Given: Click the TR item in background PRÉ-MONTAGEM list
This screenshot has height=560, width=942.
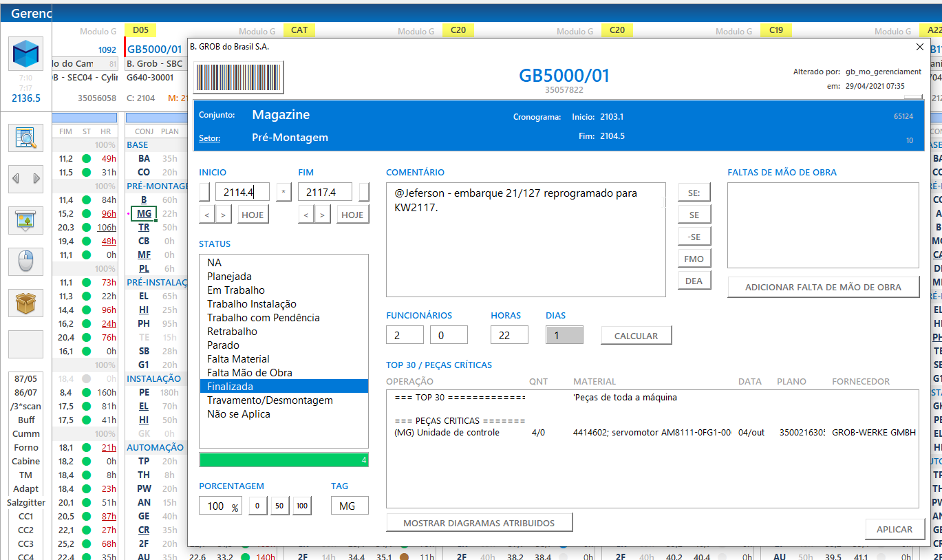Looking at the screenshot, I should pos(144,227).
